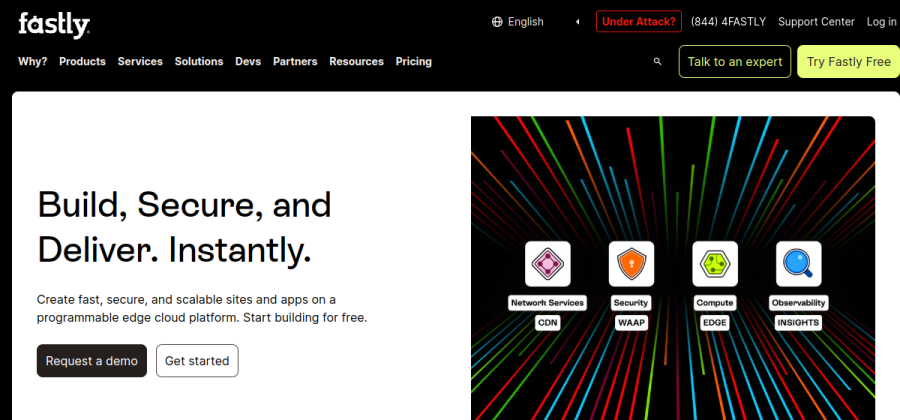Screen dimensions: 900x420
Task: Click the (844) 4FASTLY phone link
Action: pos(728,22)
